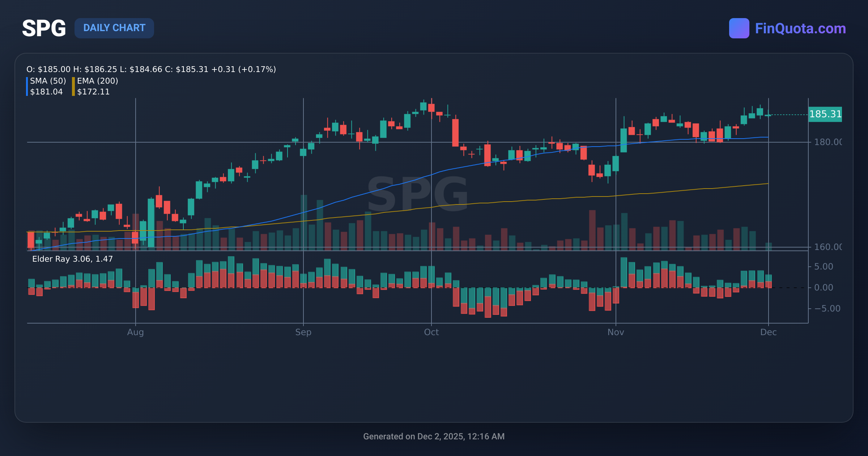Expand the OHLC info readout
The image size is (868, 456).
click(151, 69)
